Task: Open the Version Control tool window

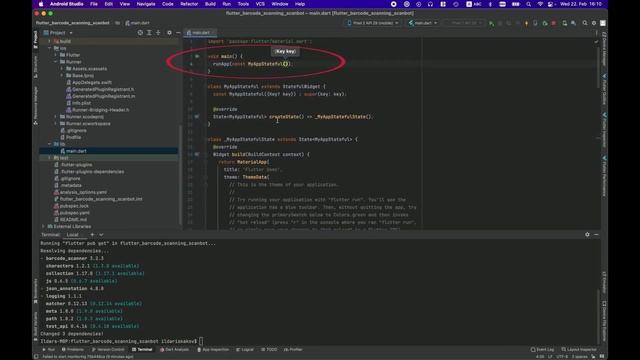Action: tap(108, 350)
